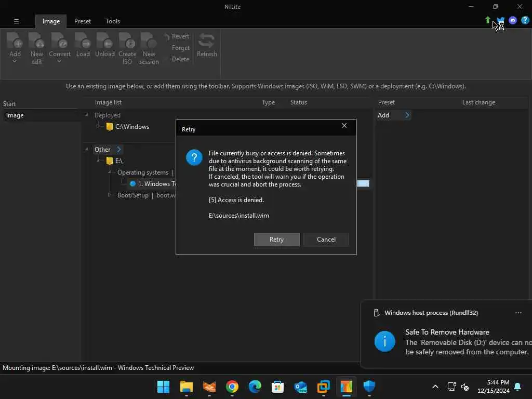Click the Status column header

pos(299,102)
